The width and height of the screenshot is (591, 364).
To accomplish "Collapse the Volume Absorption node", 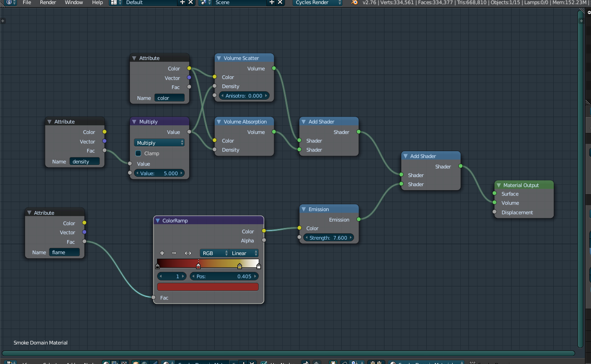I will [x=219, y=122].
